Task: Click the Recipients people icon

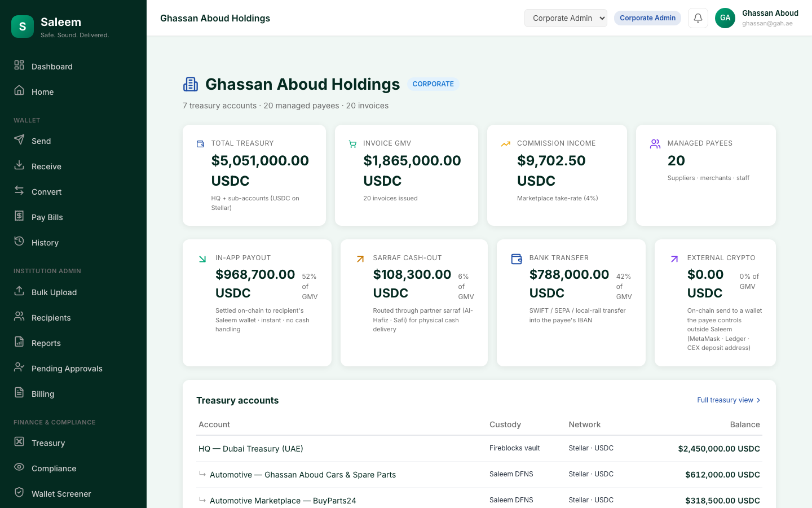Action: click(x=19, y=316)
